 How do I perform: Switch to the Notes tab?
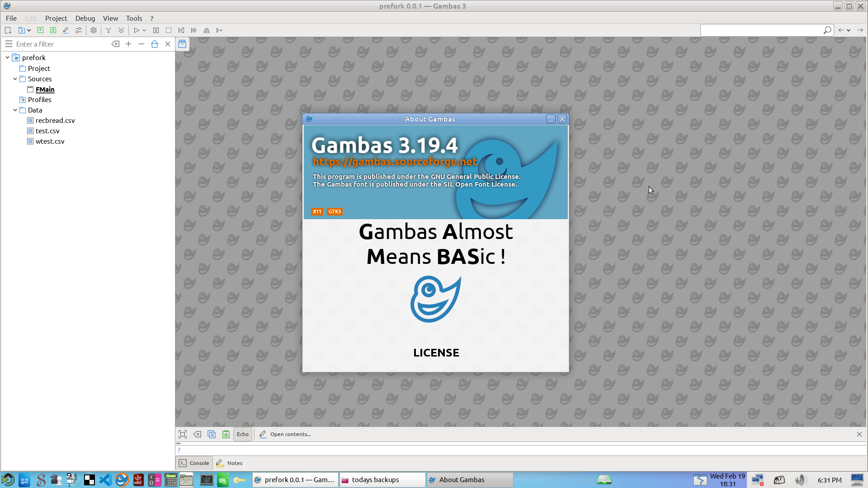pos(230,463)
